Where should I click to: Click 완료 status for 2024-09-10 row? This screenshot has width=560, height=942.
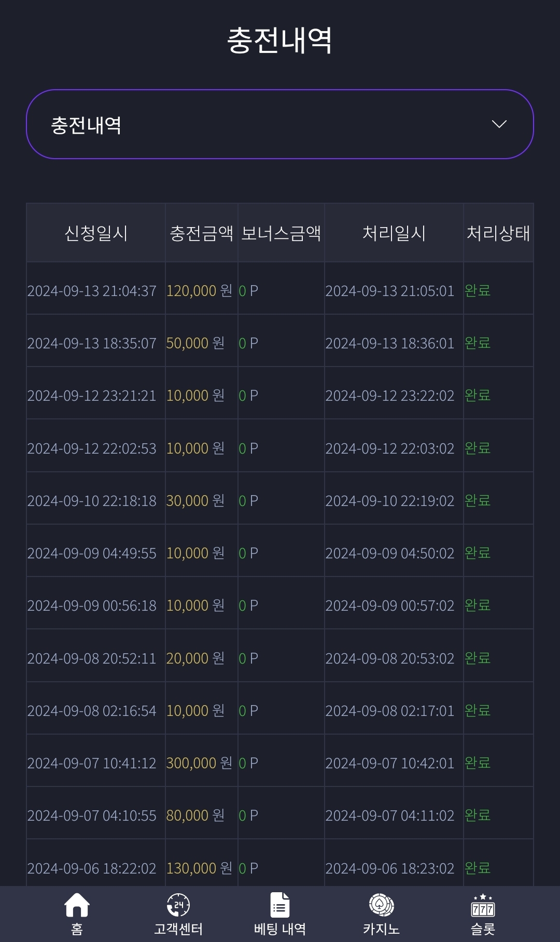pyautogui.click(x=478, y=500)
